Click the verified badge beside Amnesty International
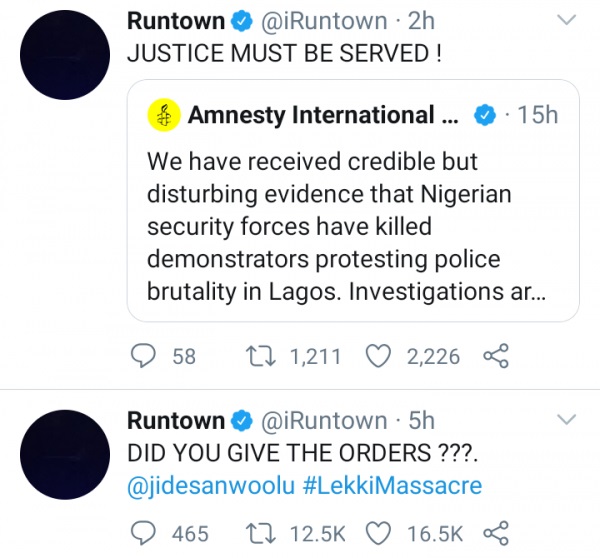Image resolution: width=600 pixels, height=558 pixels. [x=484, y=116]
